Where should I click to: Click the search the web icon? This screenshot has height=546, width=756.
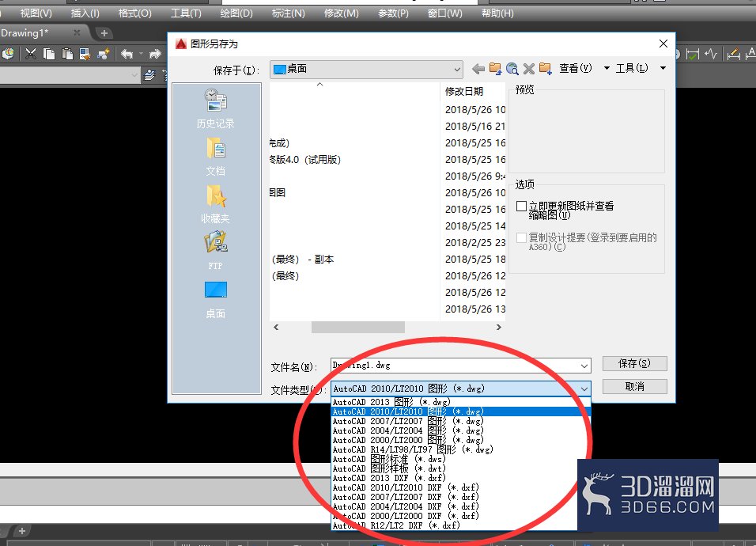[512, 69]
